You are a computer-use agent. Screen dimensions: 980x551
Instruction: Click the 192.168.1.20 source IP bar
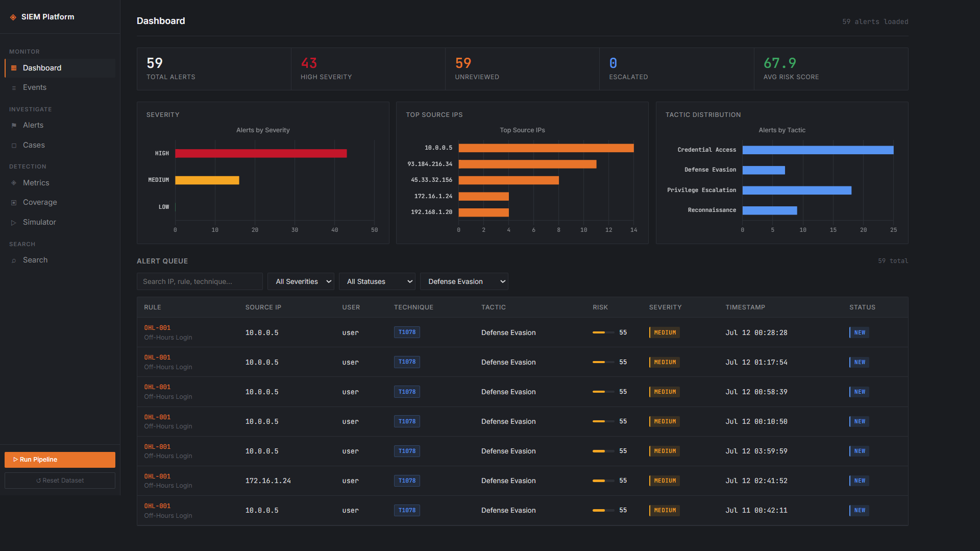483,212
